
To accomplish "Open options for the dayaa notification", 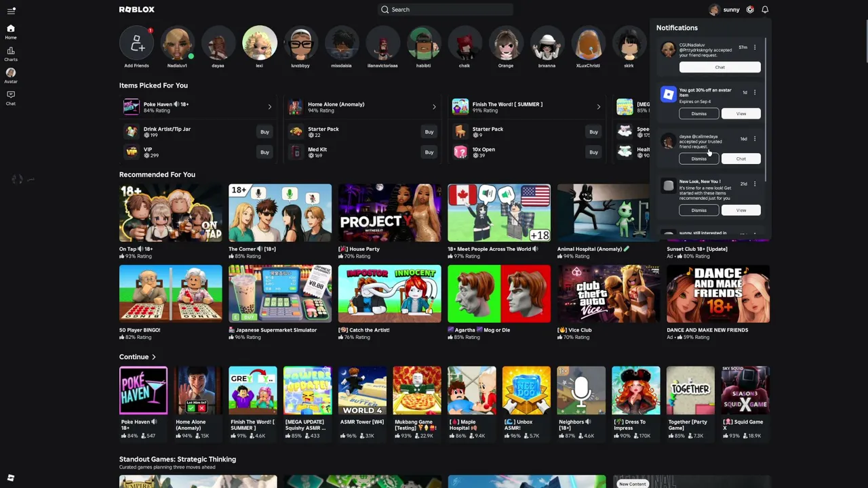I will coord(755,139).
